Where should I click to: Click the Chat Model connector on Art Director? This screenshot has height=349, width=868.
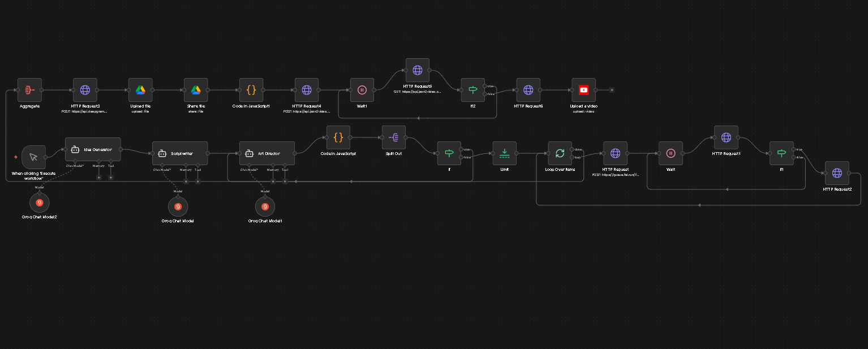(x=249, y=166)
